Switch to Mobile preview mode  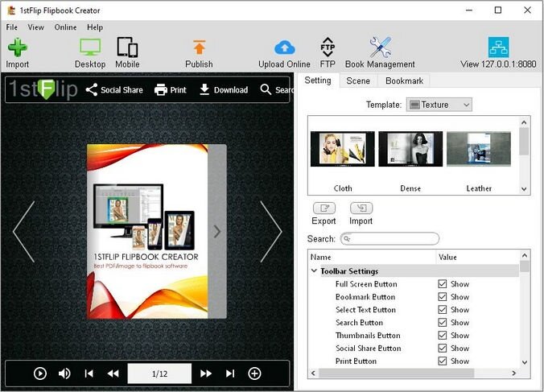point(127,47)
